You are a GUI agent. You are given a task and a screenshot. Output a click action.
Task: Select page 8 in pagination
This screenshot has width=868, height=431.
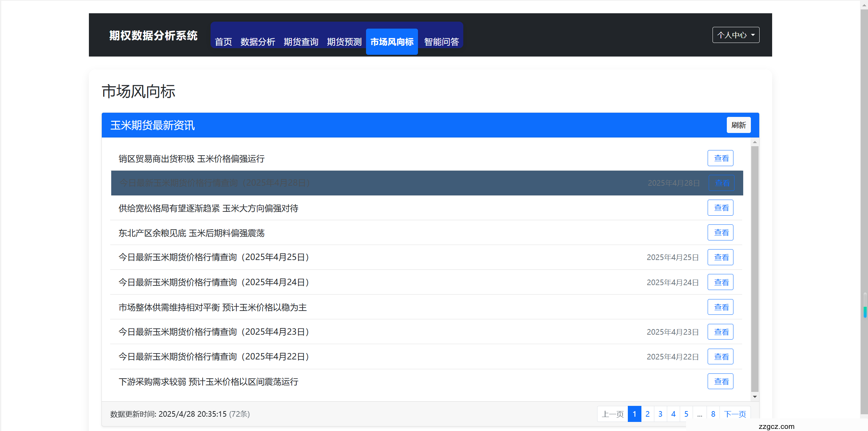(x=713, y=414)
